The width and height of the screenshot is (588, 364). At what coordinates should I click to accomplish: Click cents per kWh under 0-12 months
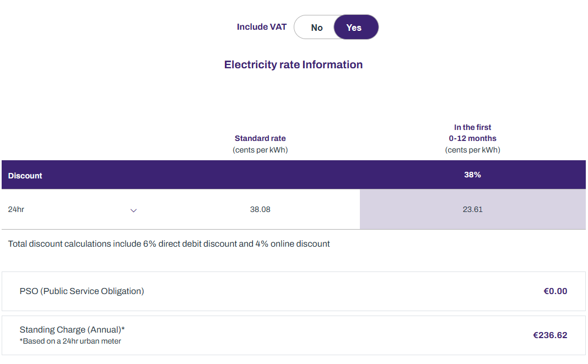point(472,150)
